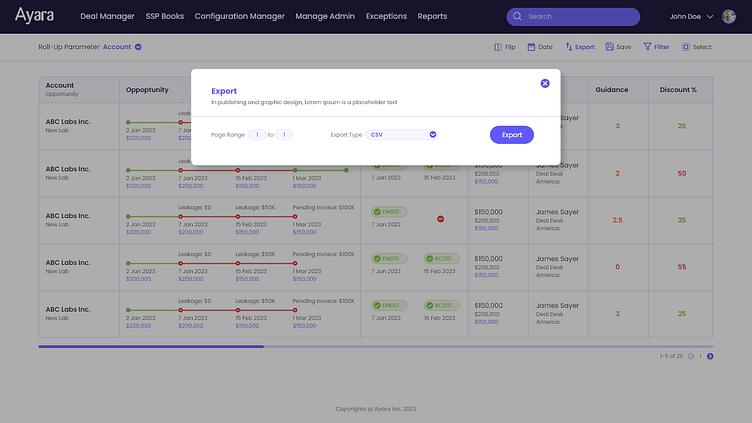752x423 pixels.
Task: Go to next page arrow
Action: [710, 356]
